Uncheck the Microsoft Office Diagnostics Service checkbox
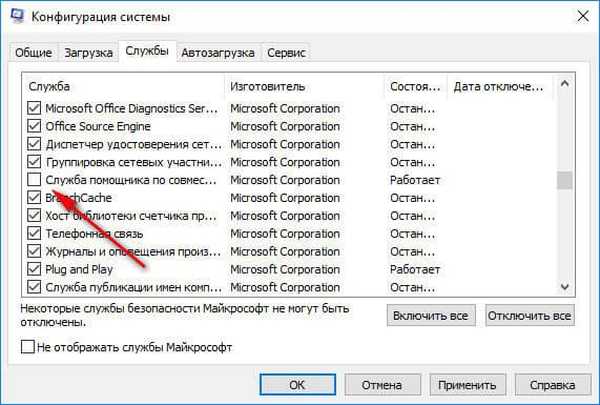This screenshot has height=405, width=600. click(35, 108)
